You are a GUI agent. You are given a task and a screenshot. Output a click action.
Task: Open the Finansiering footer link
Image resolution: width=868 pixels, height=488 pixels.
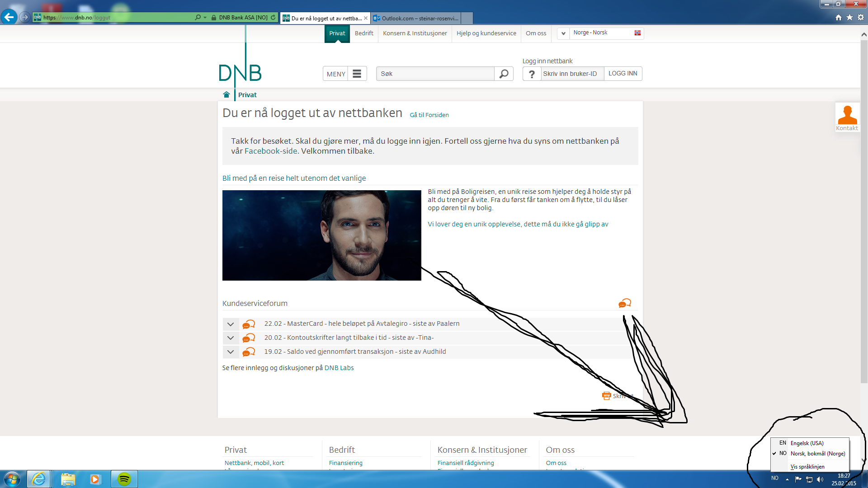346,463
